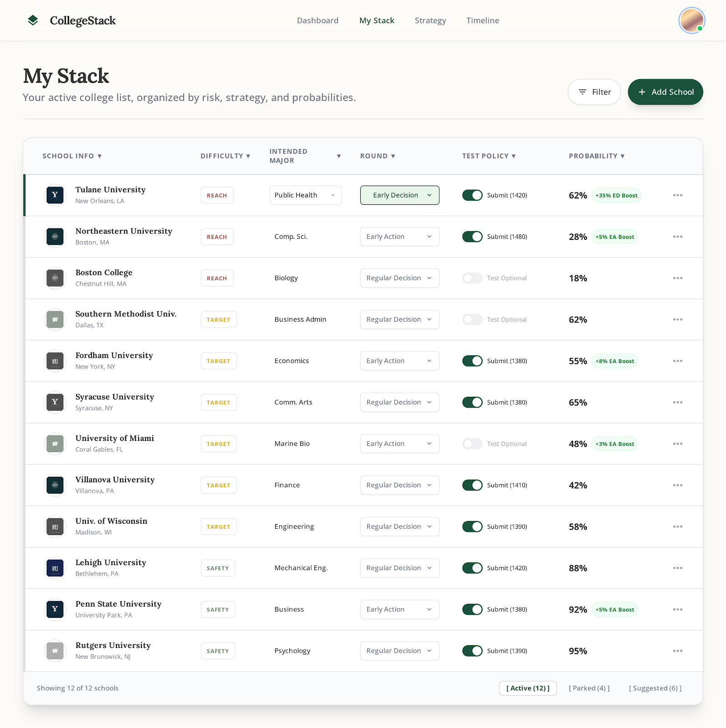The width and height of the screenshot is (726, 728).
Task: Open Penn State's Early Action round dropdown
Action: 399,609
